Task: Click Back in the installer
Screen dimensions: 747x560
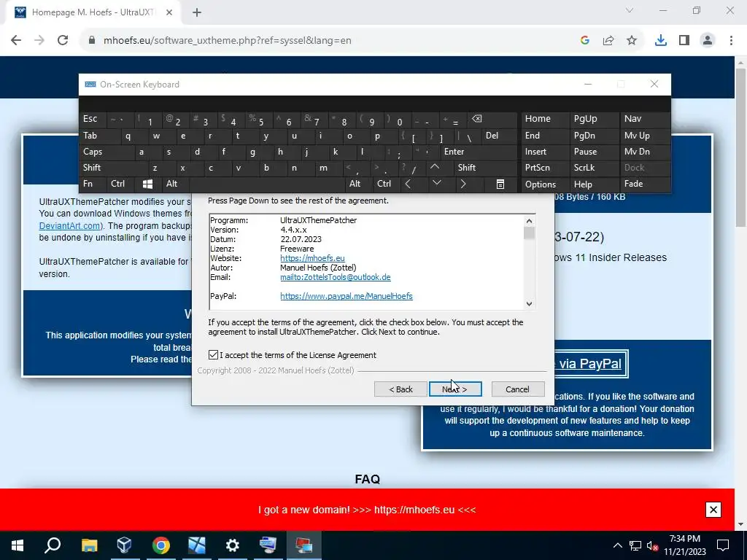Action: pyautogui.click(x=400, y=389)
